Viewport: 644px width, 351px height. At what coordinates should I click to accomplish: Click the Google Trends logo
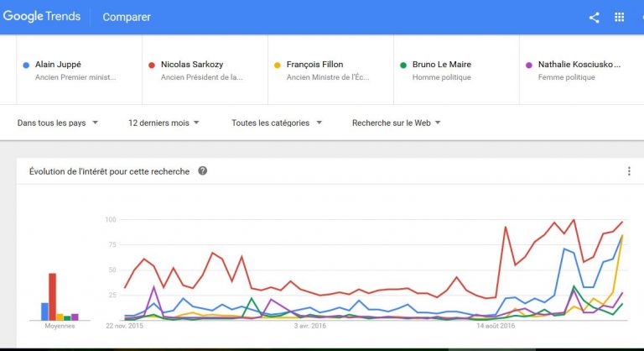click(x=41, y=17)
